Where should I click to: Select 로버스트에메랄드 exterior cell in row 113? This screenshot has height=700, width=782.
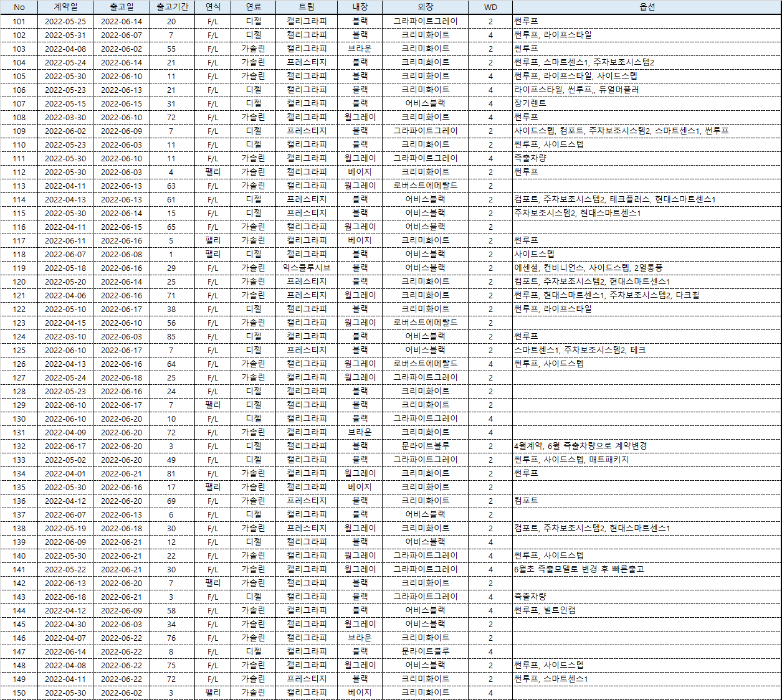pos(426,186)
